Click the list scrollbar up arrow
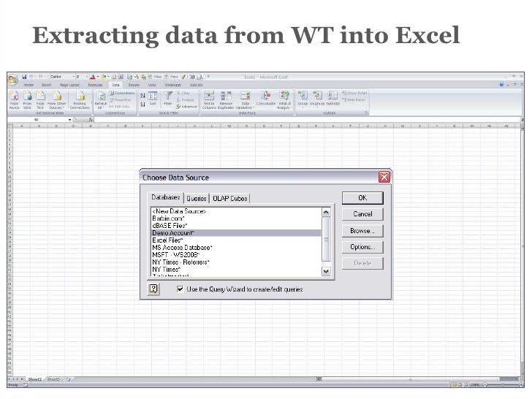The image size is (532, 399). (326, 213)
